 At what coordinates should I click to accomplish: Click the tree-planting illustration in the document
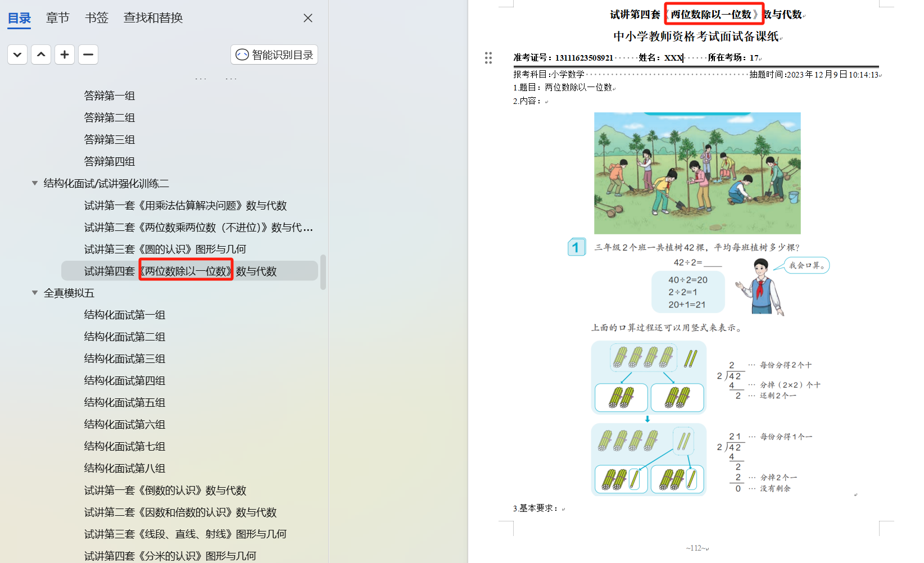point(697,173)
